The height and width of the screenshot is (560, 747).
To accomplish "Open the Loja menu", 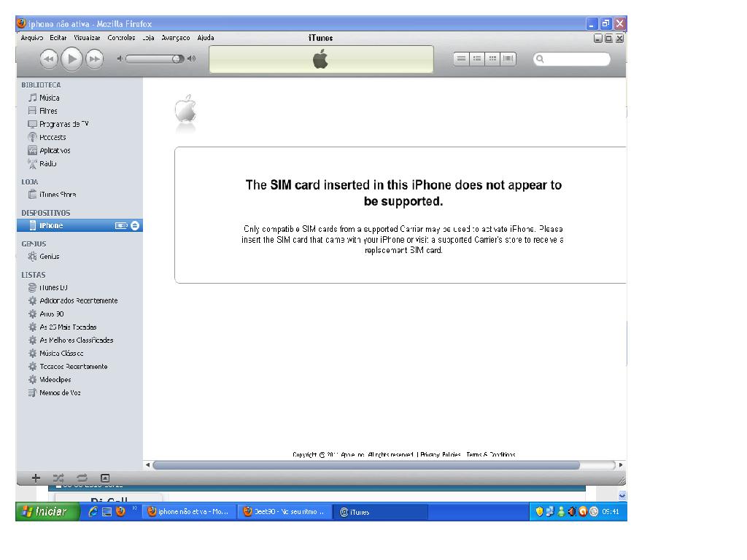I will point(148,38).
